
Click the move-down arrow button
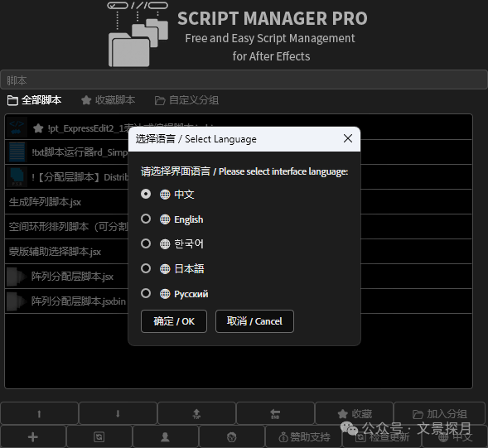(x=118, y=413)
